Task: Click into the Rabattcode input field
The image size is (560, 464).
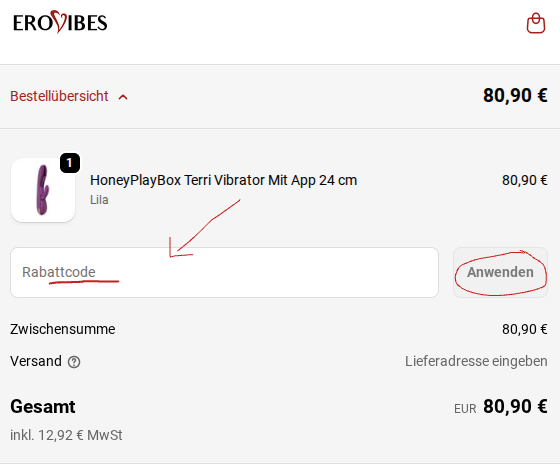Action: pyautogui.click(x=224, y=272)
